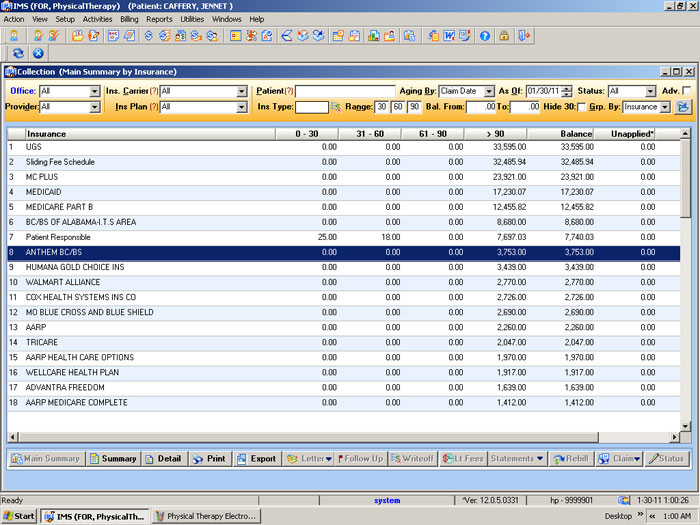Switch to Physical Therapy Electro... taskbar item
This screenshot has height=525, width=700.
click(206, 517)
